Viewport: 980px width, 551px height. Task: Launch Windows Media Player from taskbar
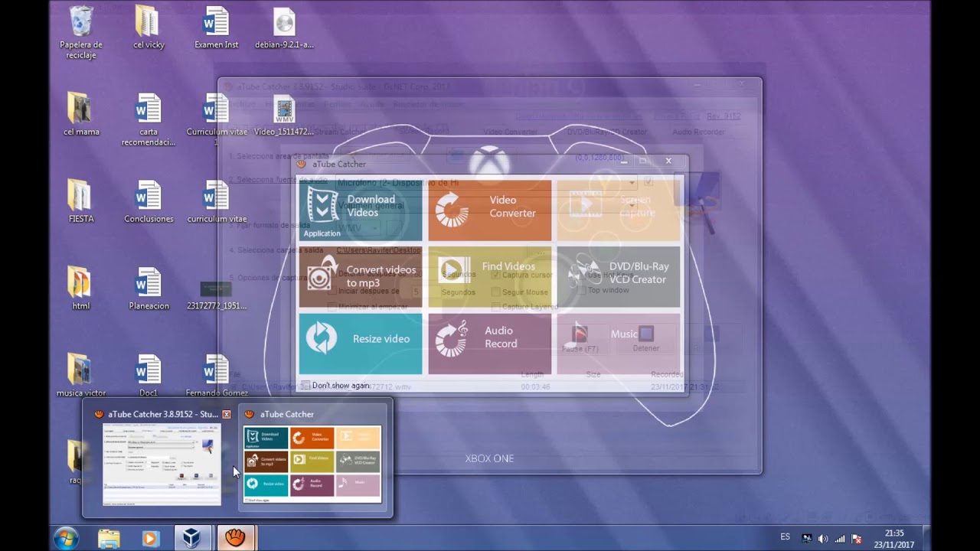[150, 538]
